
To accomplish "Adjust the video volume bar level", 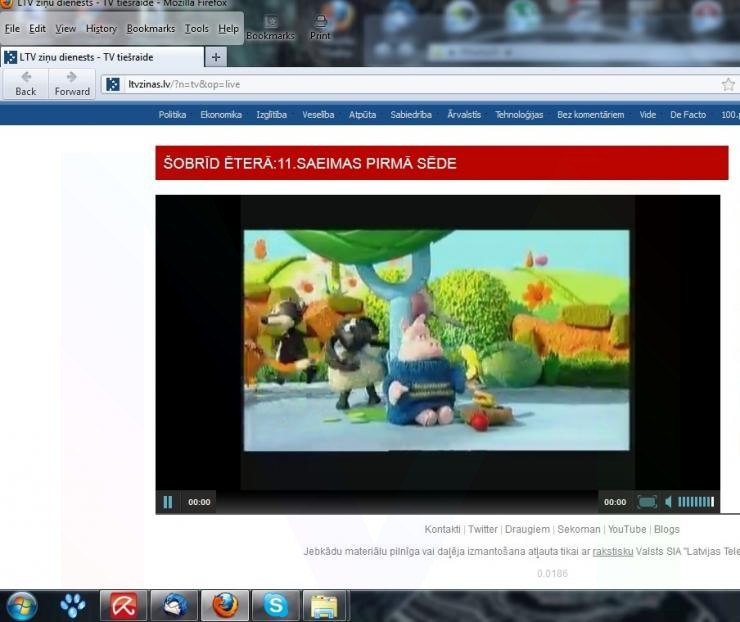I will tap(696, 502).
